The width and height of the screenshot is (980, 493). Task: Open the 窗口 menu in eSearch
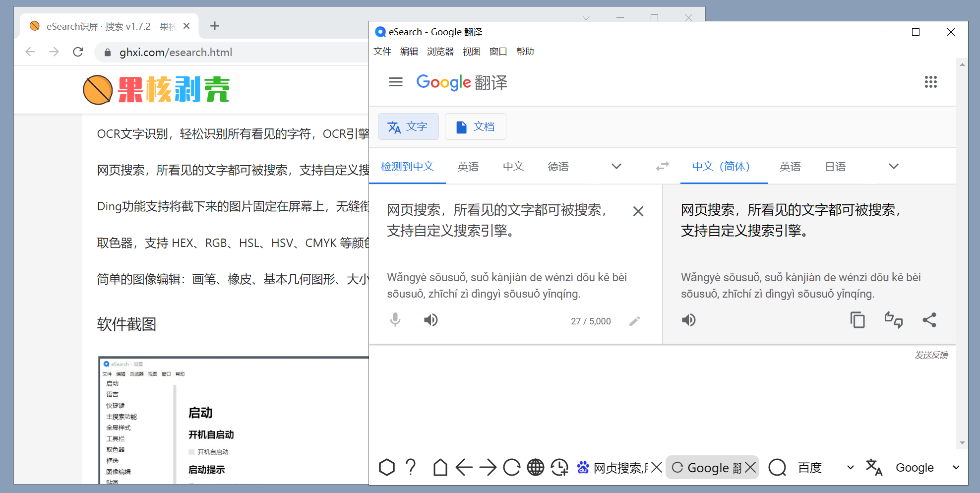point(498,52)
